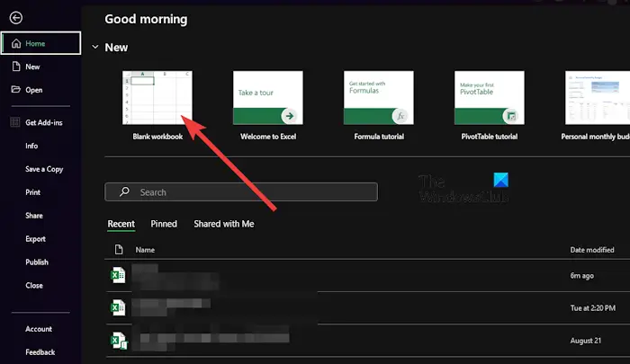Viewport: 630px width, 364px height.
Task: Sort by the Date modified column header
Action: tap(592, 250)
